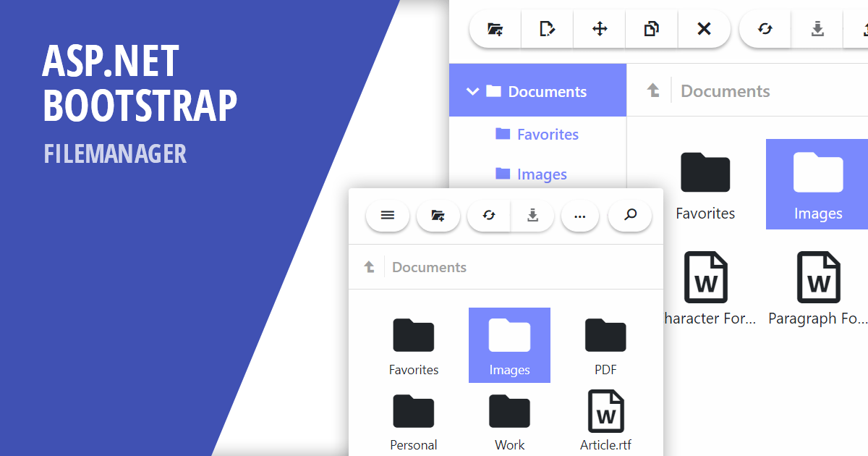Open the ellipsis (more options) menu
The image size is (868, 456).
pos(580,215)
